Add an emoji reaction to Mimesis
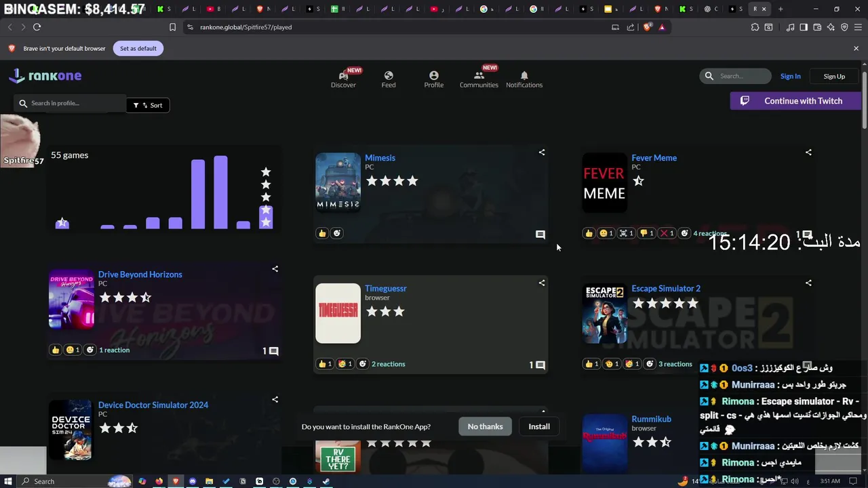This screenshot has height=488, width=868. click(x=337, y=233)
